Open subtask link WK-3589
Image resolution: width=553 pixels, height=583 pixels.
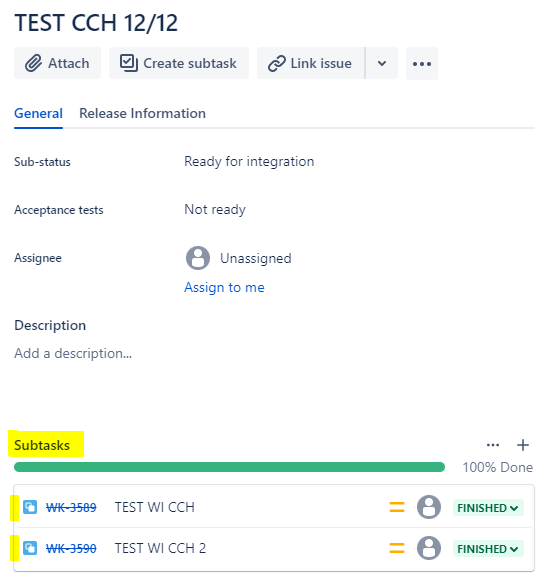(71, 508)
